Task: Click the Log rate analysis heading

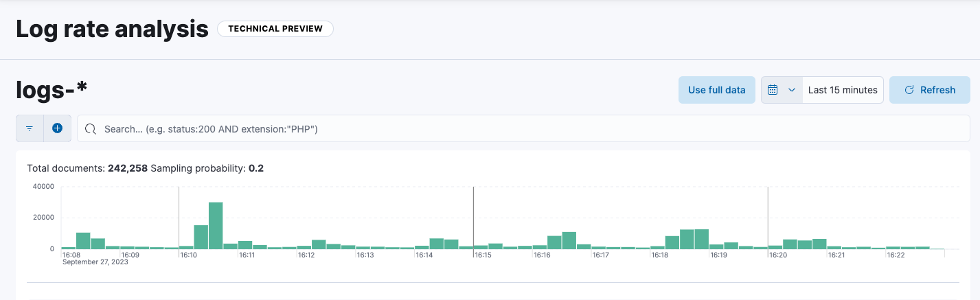Action: tap(112, 29)
